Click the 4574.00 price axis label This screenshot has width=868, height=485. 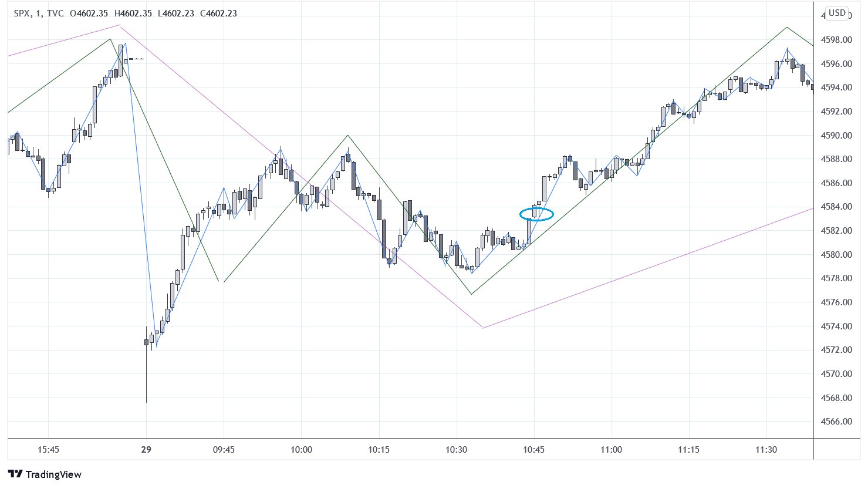point(837,326)
